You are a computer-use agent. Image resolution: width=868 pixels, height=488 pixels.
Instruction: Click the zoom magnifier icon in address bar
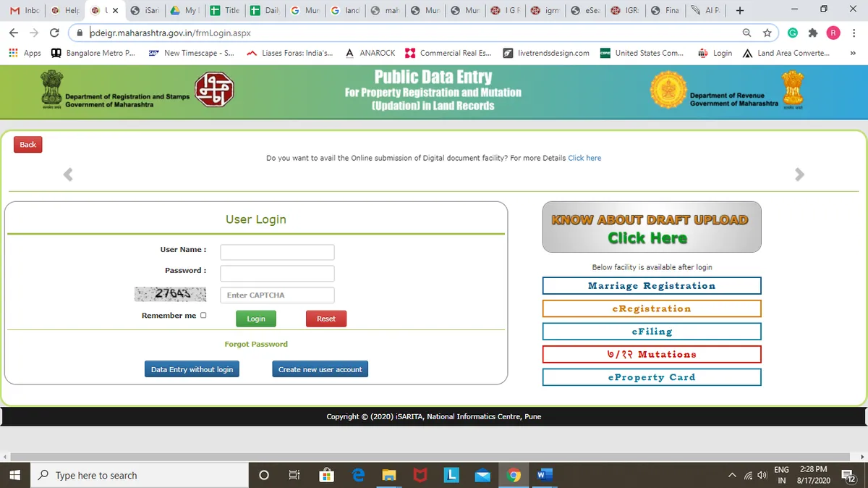(x=746, y=33)
